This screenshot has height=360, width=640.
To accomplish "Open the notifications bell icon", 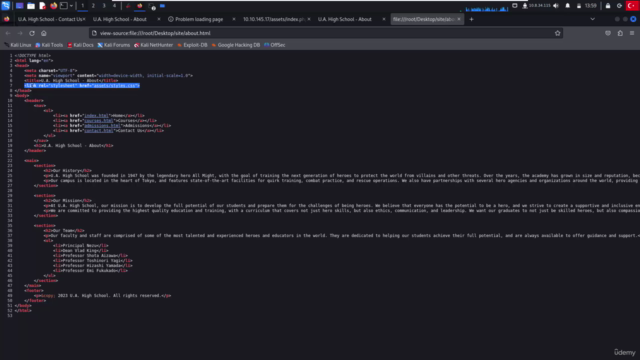I will (x=567, y=6).
